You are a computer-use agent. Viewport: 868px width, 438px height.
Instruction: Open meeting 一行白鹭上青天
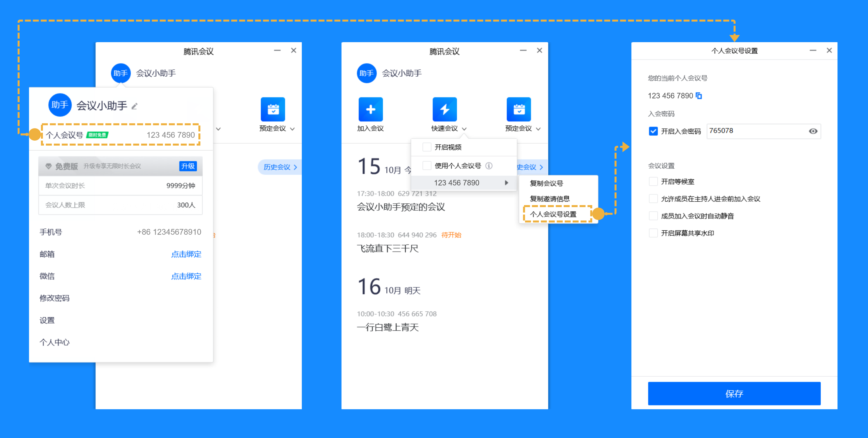(387, 327)
